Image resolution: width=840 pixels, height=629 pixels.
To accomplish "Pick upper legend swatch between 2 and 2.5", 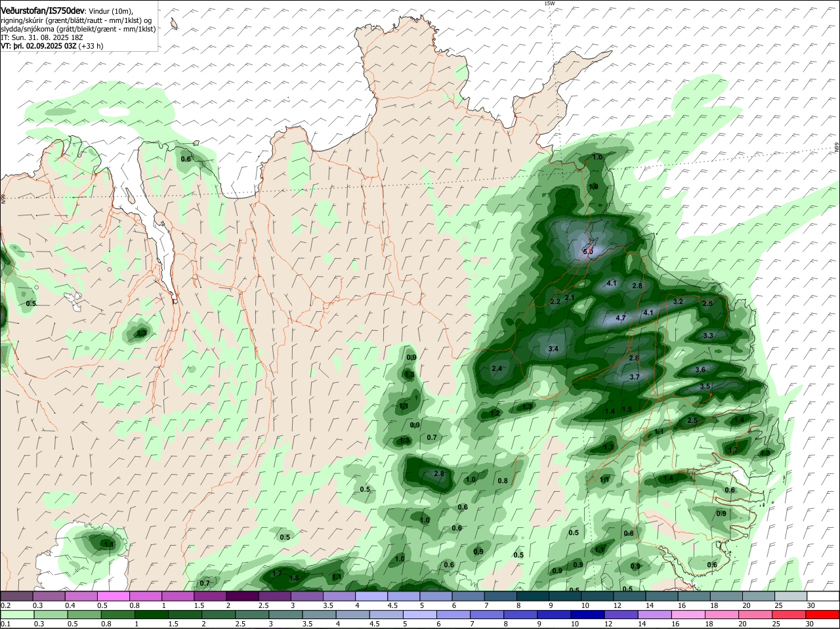I will point(242,596).
